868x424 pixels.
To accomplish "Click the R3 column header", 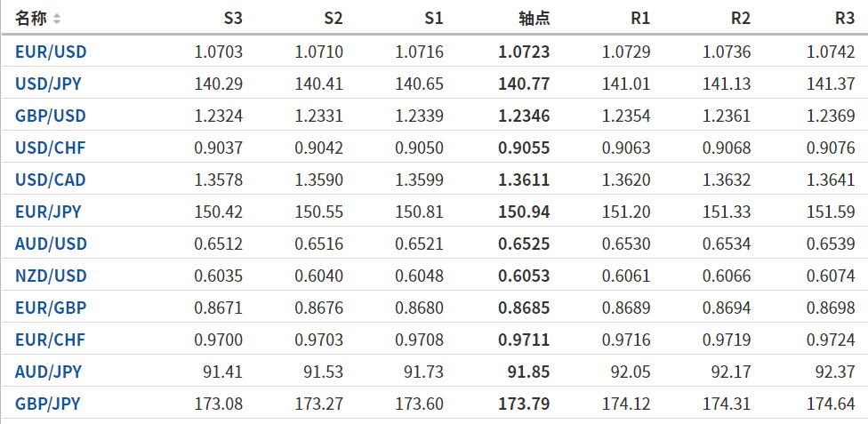I will (845, 19).
